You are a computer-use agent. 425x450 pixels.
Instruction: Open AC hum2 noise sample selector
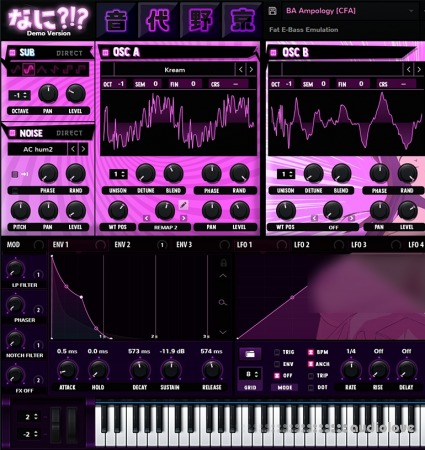tap(38, 149)
